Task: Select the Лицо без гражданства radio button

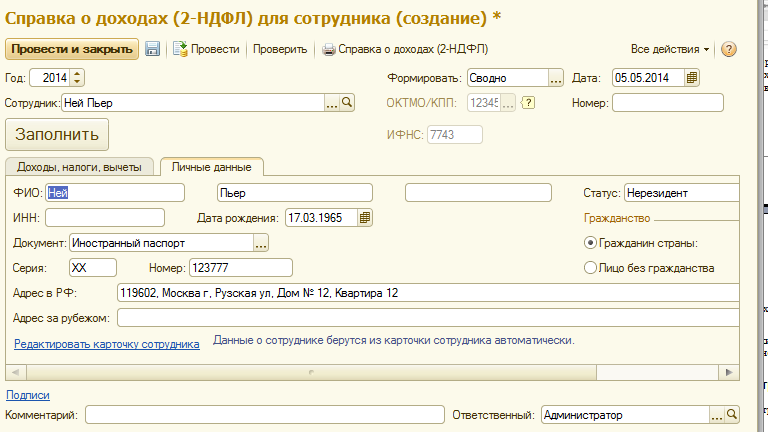Action: click(x=590, y=267)
